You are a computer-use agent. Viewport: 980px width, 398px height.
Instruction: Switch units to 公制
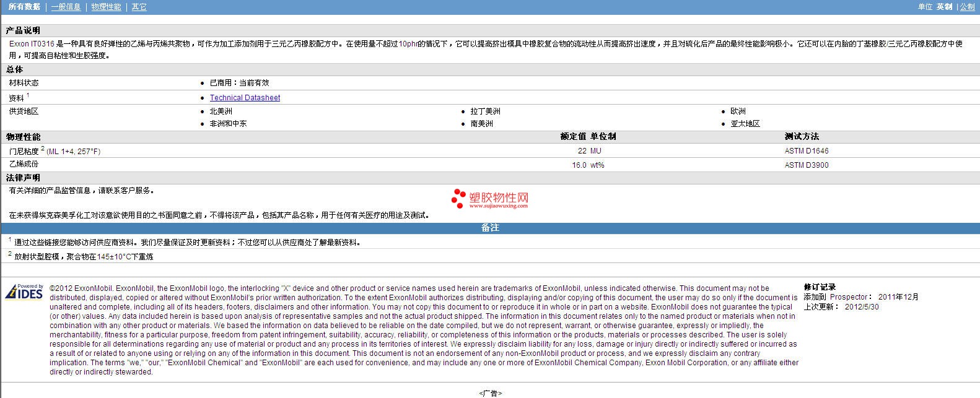(968, 7)
